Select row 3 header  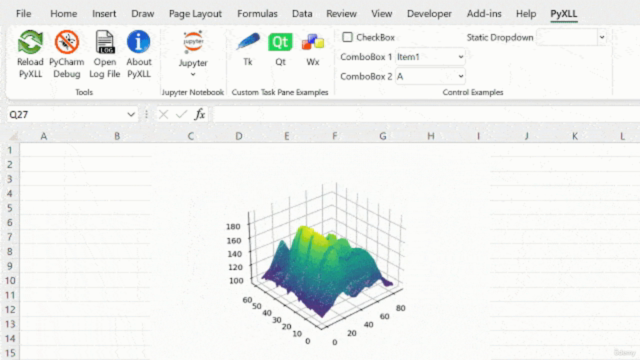click(x=10, y=179)
